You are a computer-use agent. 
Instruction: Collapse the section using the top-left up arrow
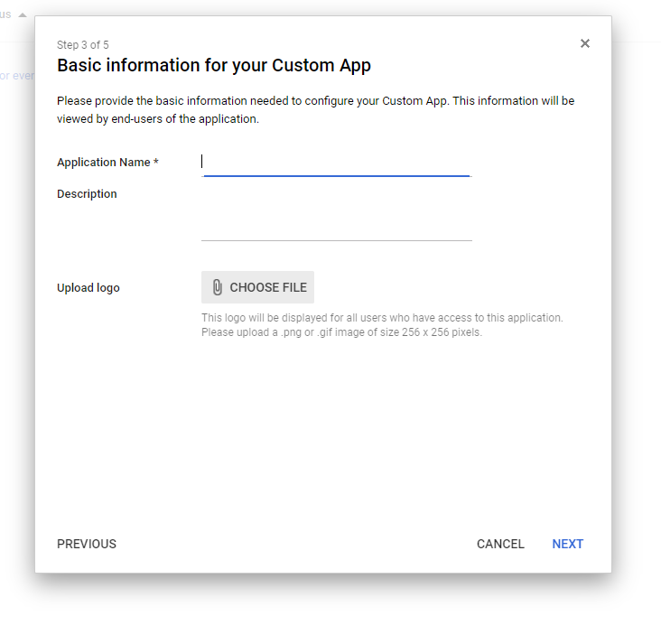pos(23,14)
